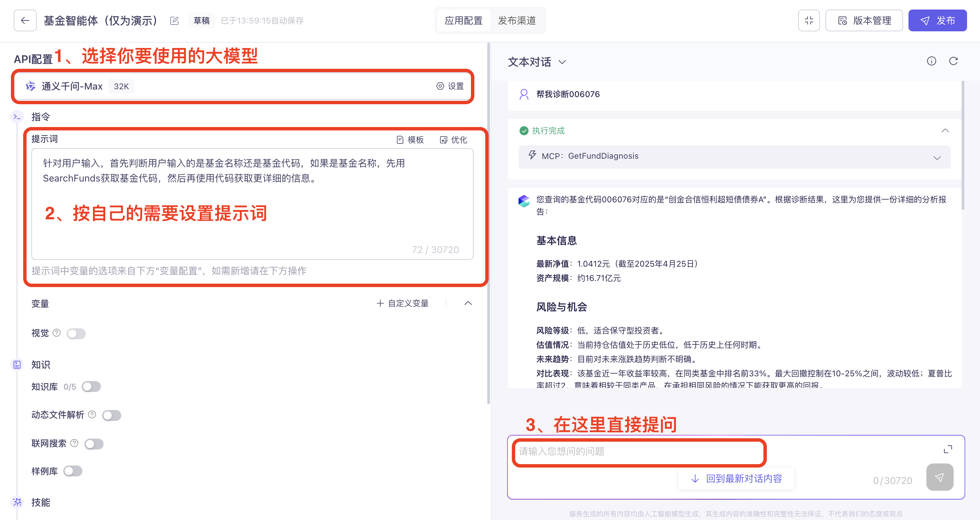Enable the 知识库 toggle
980x520 pixels.
pos(91,387)
